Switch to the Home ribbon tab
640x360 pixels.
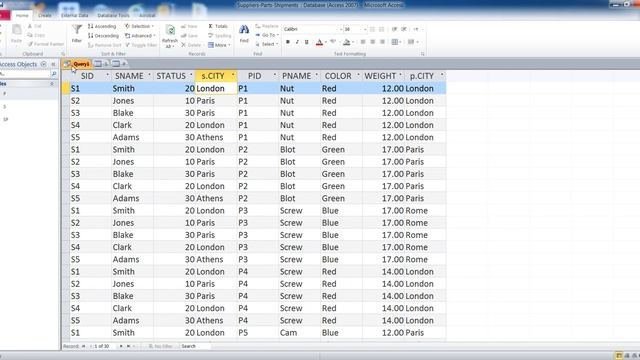coord(22,16)
